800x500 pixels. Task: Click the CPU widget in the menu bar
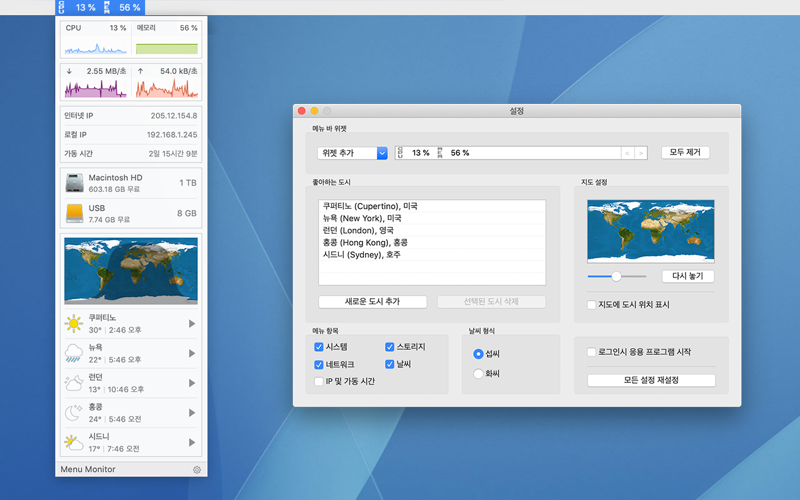(78, 7)
